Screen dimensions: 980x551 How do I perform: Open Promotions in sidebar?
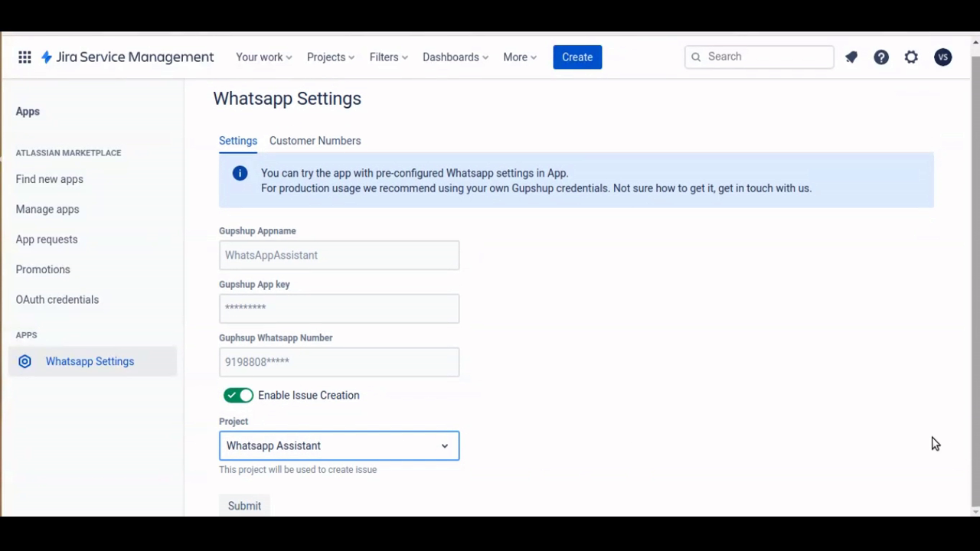click(x=43, y=269)
